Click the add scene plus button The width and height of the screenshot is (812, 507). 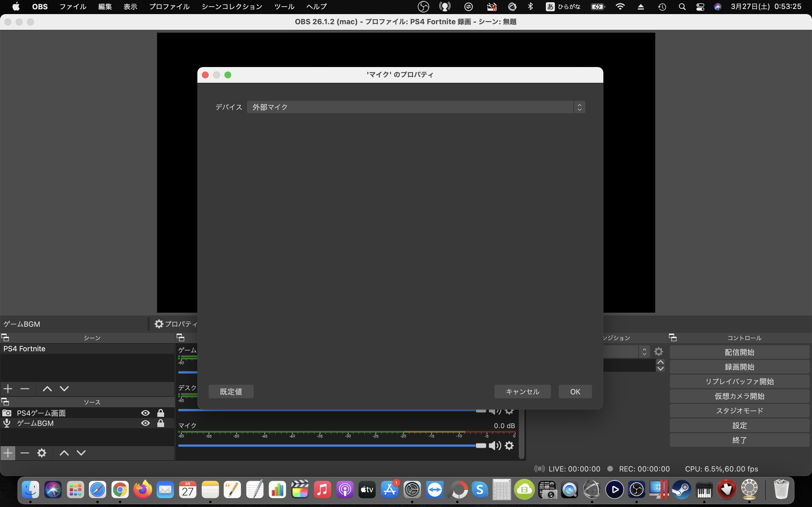pyautogui.click(x=8, y=389)
